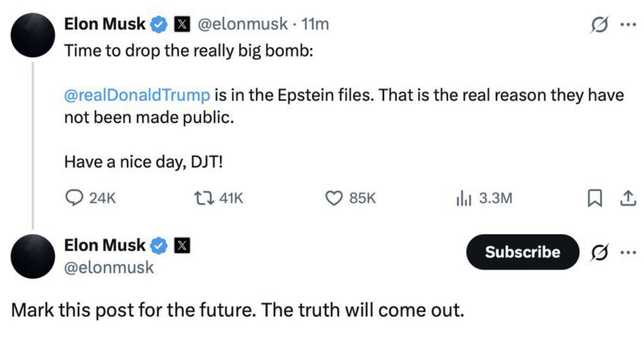Image resolution: width=644 pixels, height=346 pixels.
Task: Repost the tweet with 41K reposts
Action: click(208, 198)
